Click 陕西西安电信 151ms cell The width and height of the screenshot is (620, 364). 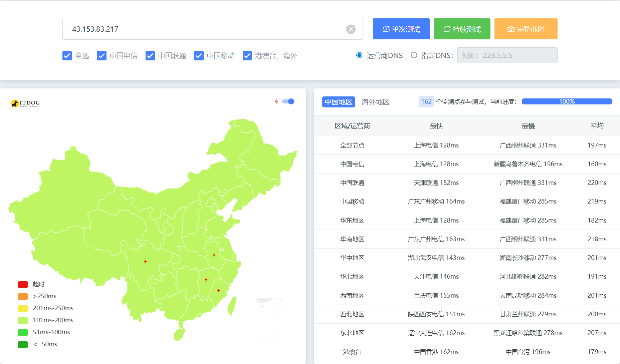click(x=436, y=314)
